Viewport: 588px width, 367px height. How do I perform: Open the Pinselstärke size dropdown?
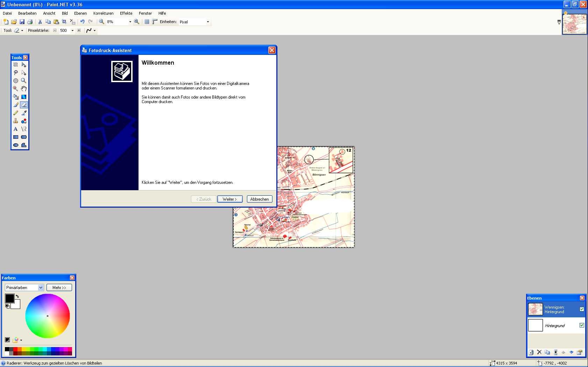[x=72, y=30]
